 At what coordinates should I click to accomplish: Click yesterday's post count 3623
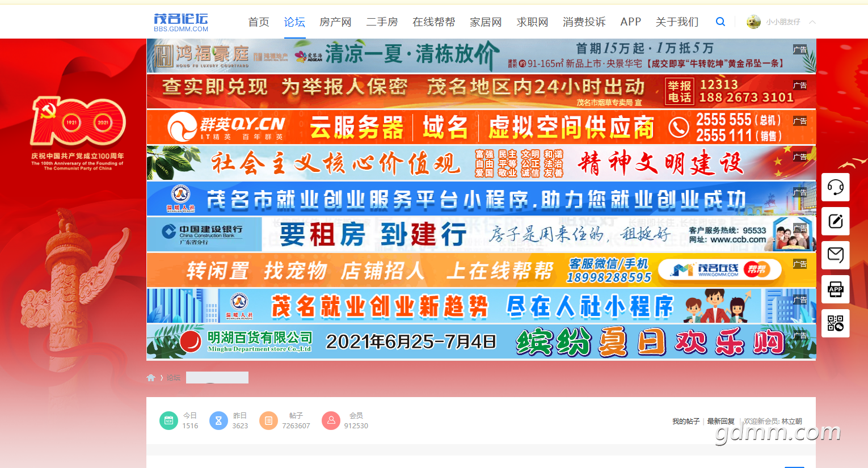pyautogui.click(x=240, y=426)
